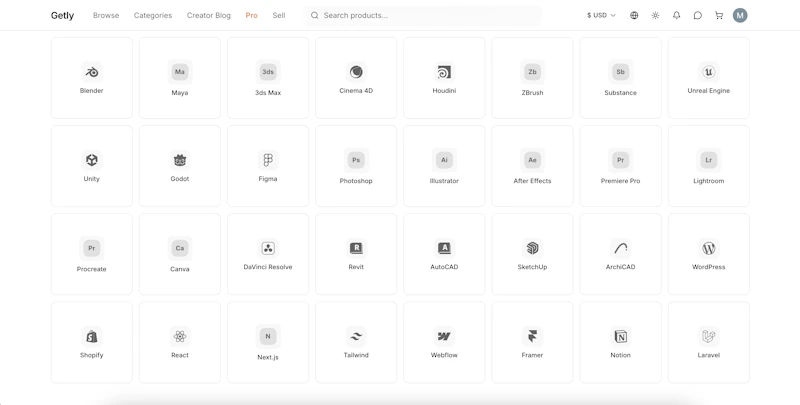Open the Canva Ca tile
The image size is (800, 405).
180,254
